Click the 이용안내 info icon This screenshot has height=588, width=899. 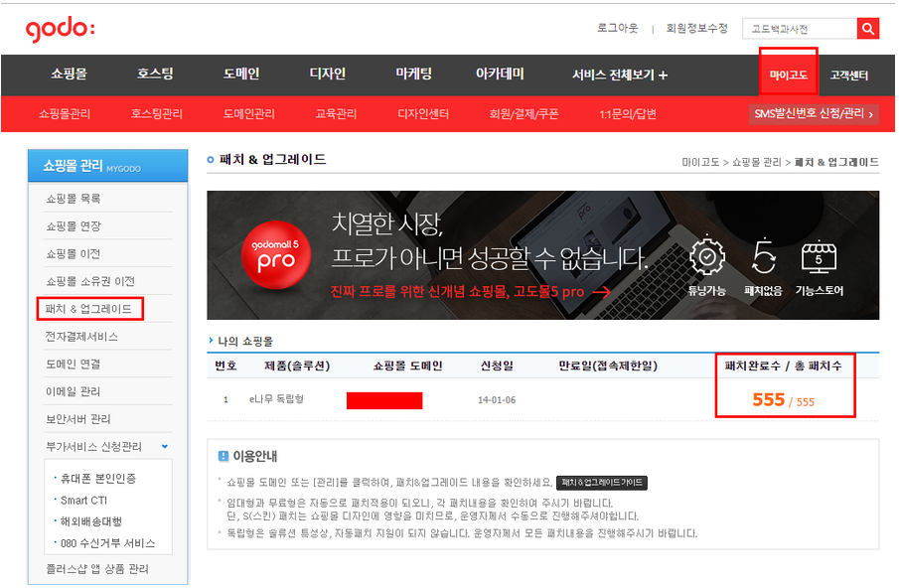(x=224, y=456)
